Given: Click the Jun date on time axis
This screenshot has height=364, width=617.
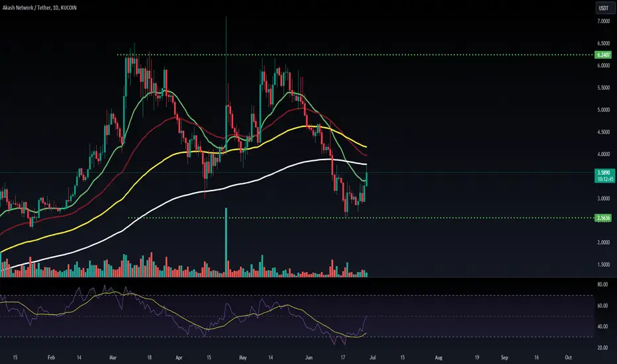Looking at the screenshot, I should point(309,357).
